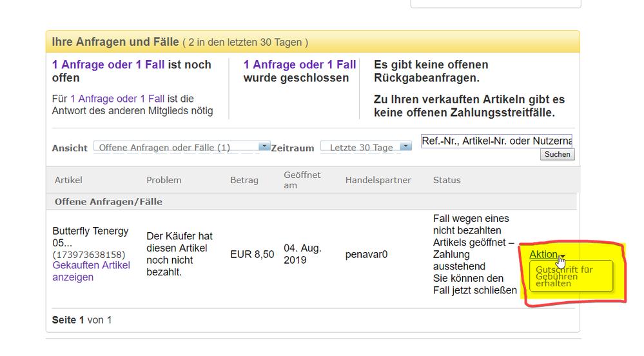Viewport: 644px width, 356px height.
Task: Open the closed '1 Anfrage oder 1 Fall' link
Action: pos(300,64)
